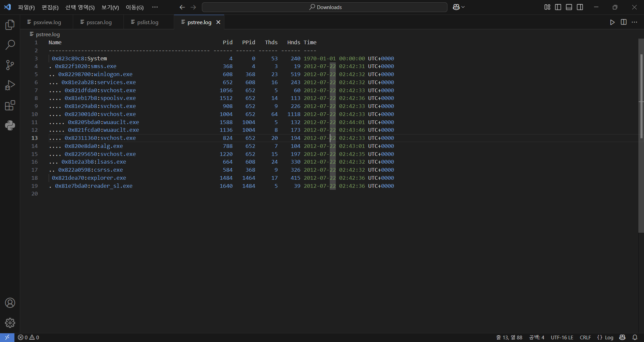Open the Explorer view in activity bar
Viewport: 644px width, 342px height.
(10, 25)
